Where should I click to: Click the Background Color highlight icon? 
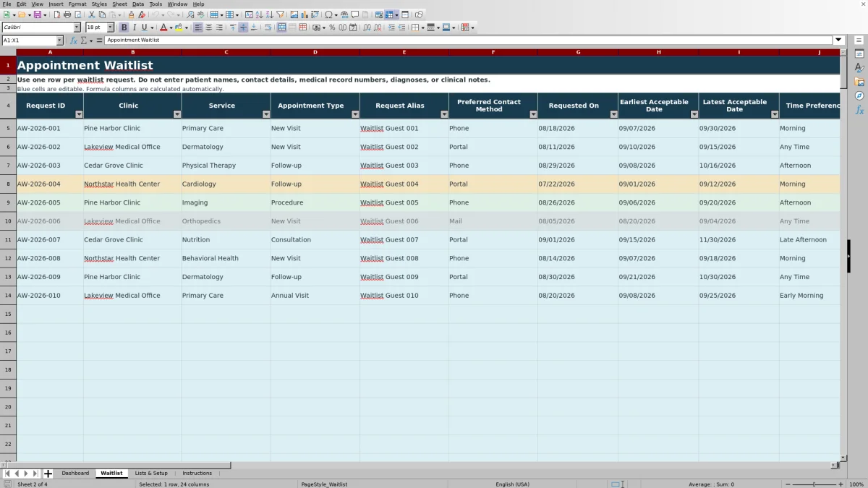pyautogui.click(x=178, y=27)
